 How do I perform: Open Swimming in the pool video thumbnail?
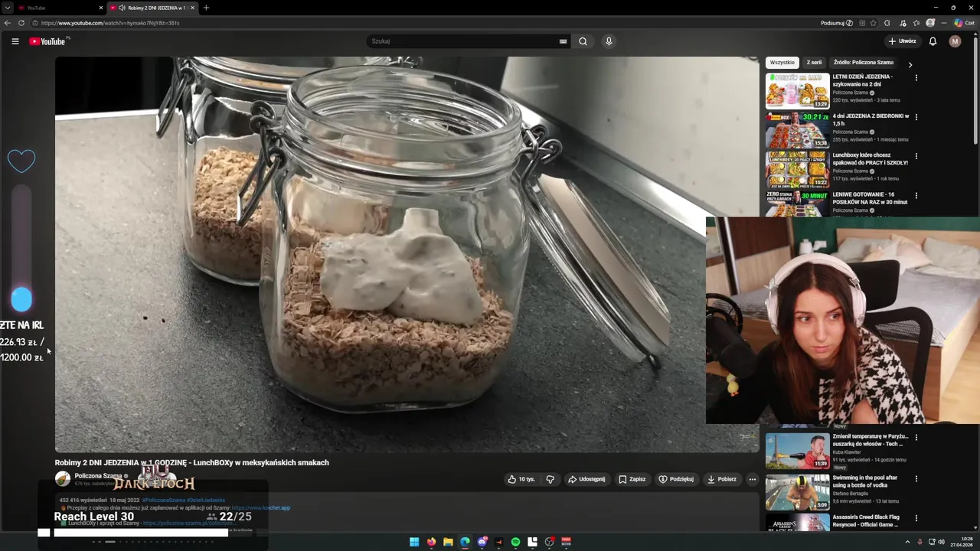797,491
